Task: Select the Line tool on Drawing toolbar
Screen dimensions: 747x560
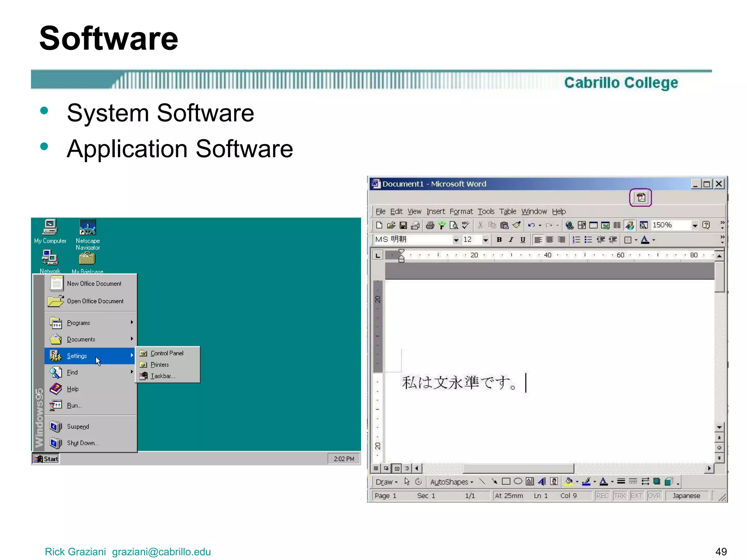Action: tap(482, 482)
